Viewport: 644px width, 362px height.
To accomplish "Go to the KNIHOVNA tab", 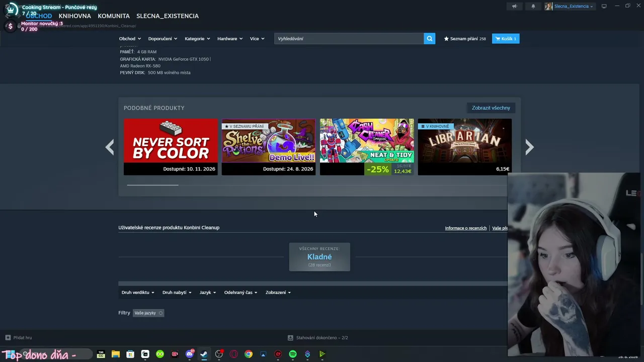I will (75, 16).
